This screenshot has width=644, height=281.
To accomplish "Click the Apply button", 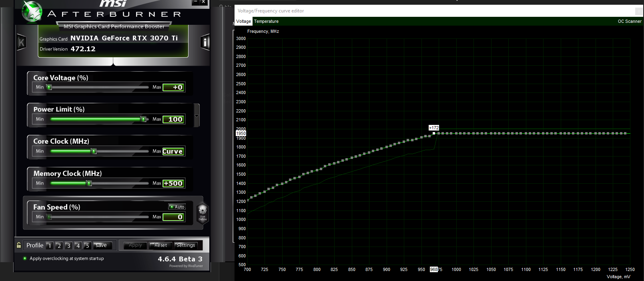I will 135,245.
